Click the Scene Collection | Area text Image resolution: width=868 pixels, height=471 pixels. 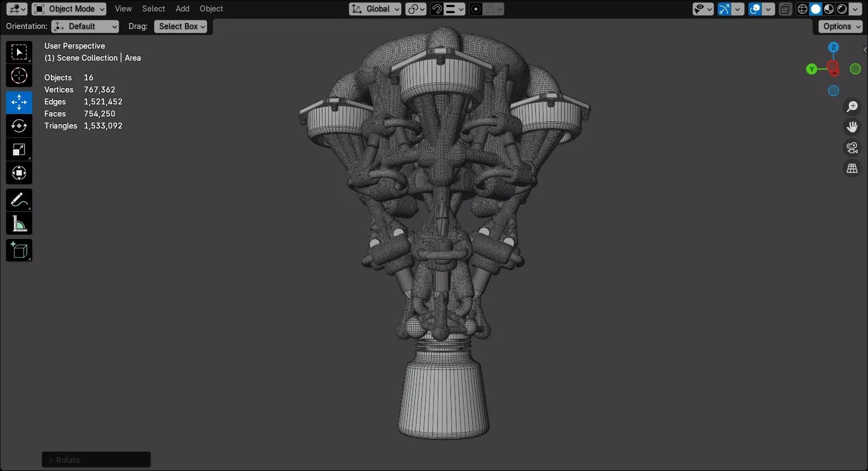click(x=92, y=58)
